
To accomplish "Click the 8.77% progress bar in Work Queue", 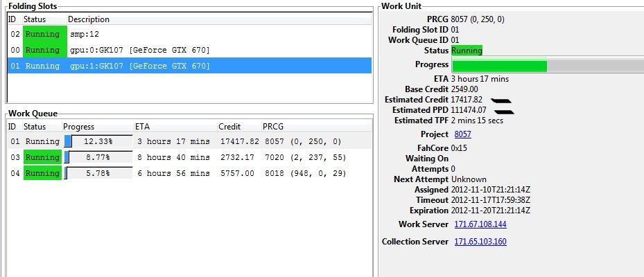I will 97,158.
